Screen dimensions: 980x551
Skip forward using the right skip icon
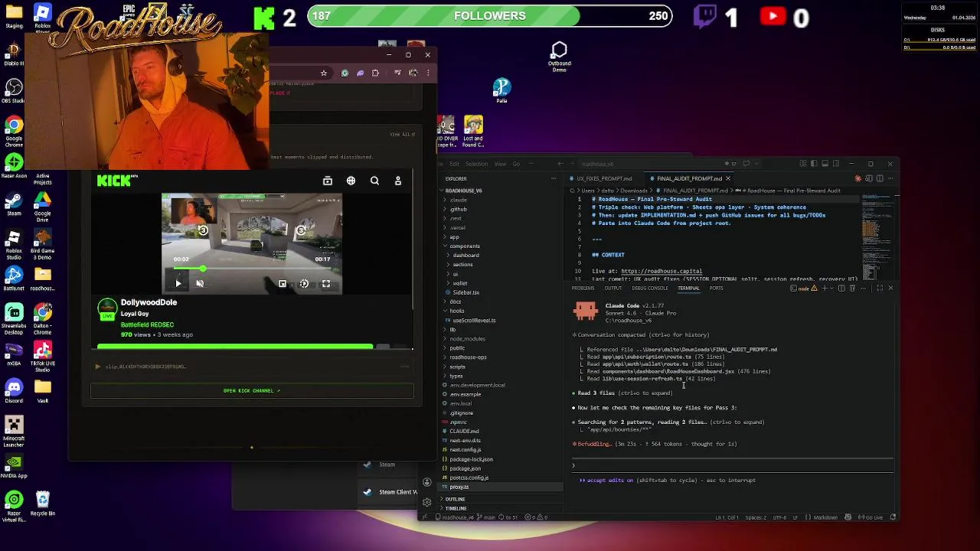pos(301,230)
